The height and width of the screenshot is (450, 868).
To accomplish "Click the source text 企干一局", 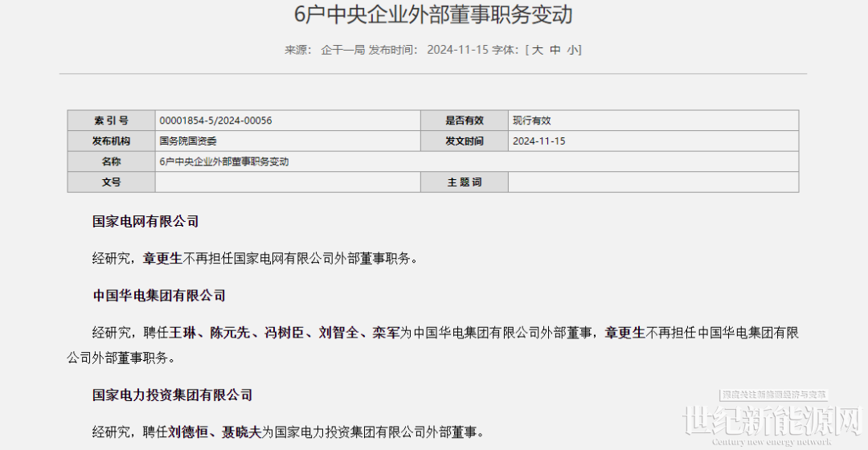I will point(342,50).
